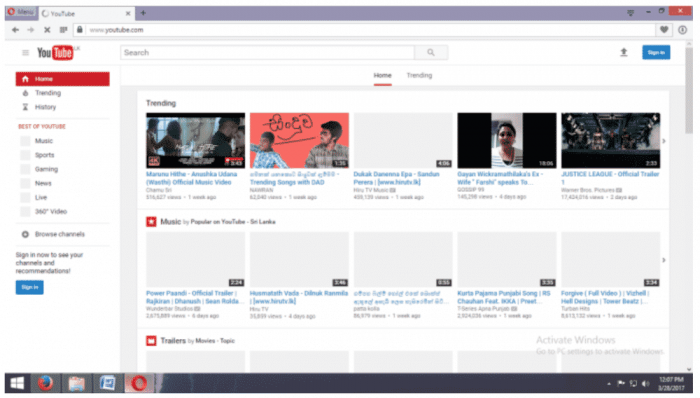Click the Trailers section heading

click(173, 341)
